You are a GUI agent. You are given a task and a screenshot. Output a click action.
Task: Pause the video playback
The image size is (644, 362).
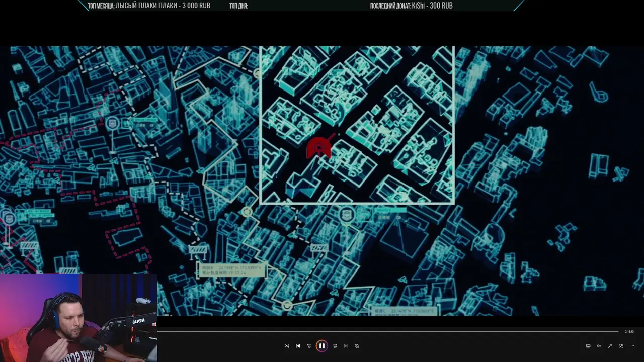(321, 346)
